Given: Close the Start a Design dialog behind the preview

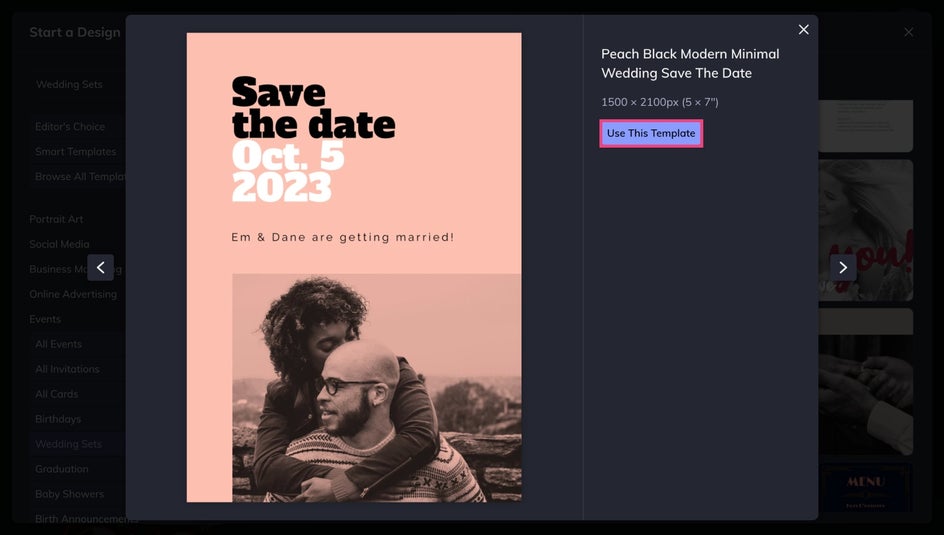Looking at the screenshot, I should (908, 32).
